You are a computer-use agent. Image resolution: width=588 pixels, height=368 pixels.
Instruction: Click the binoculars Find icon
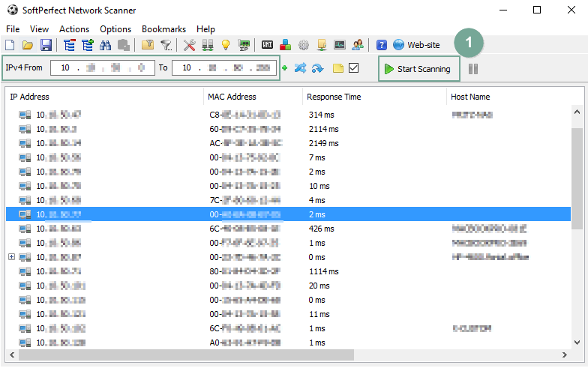(106, 46)
